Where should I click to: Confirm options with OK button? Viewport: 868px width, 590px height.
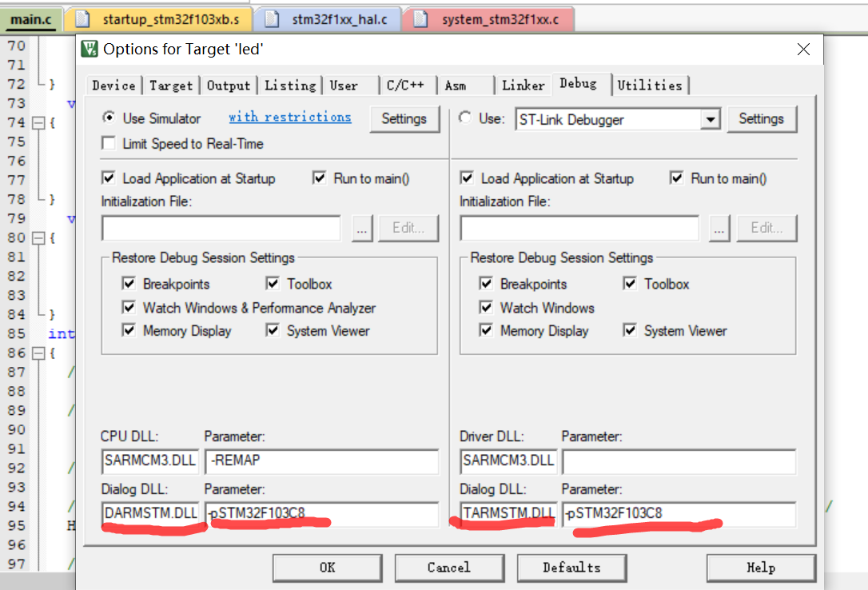(327, 568)
